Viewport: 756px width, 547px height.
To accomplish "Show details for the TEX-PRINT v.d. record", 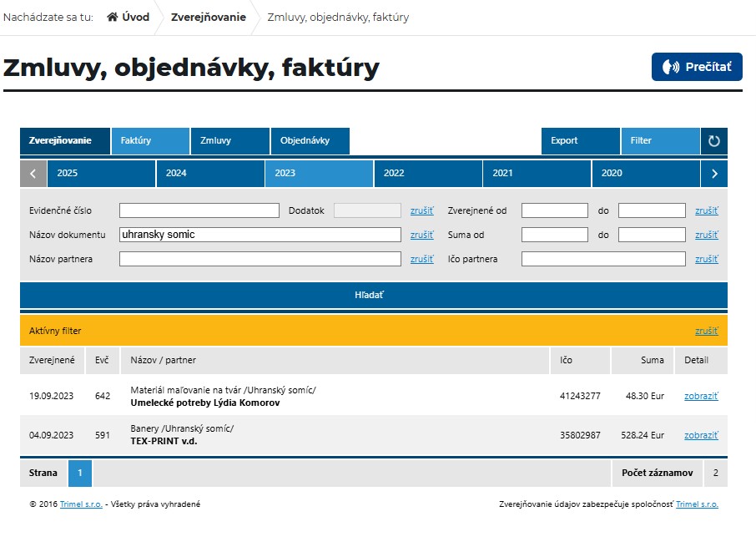I will [x=701, y=435].
